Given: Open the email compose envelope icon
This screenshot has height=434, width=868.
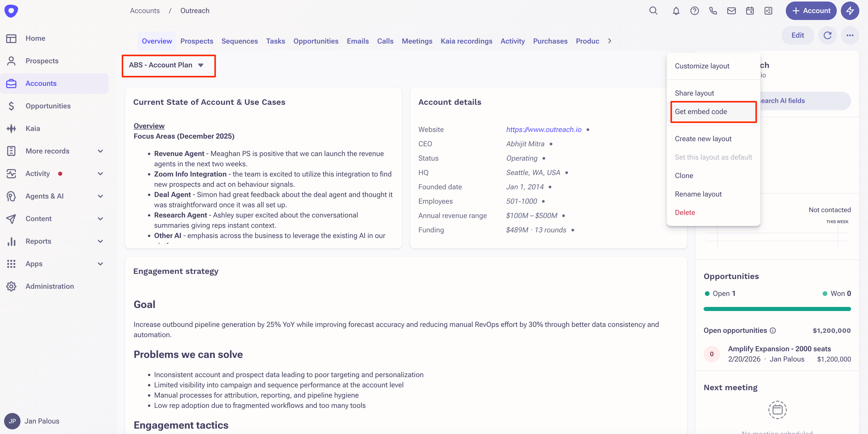Looking at the screenshot, I should click(731, 11).
